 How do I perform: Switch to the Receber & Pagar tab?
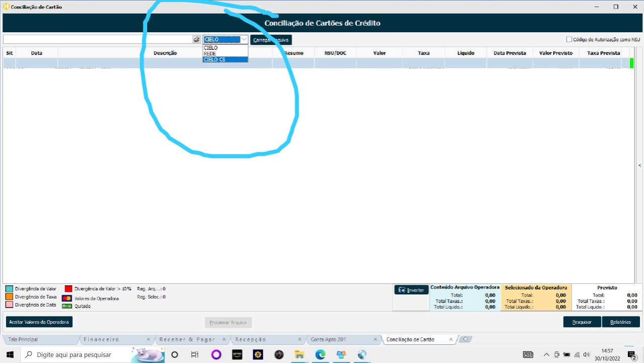coord(187,339)
